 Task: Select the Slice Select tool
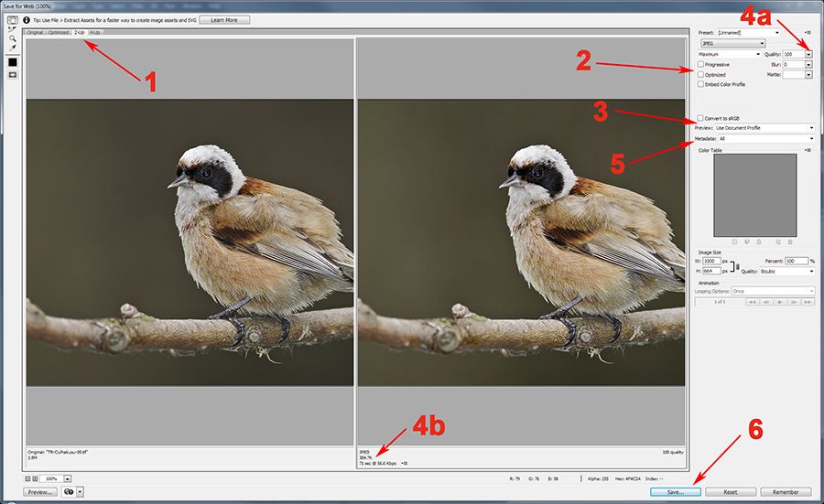pyautogui.click(x=12, y=29)
